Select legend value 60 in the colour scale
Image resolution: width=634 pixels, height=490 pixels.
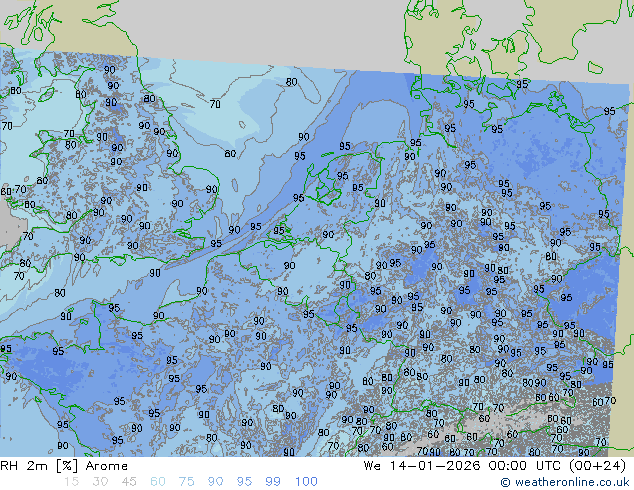click(158, 482)
